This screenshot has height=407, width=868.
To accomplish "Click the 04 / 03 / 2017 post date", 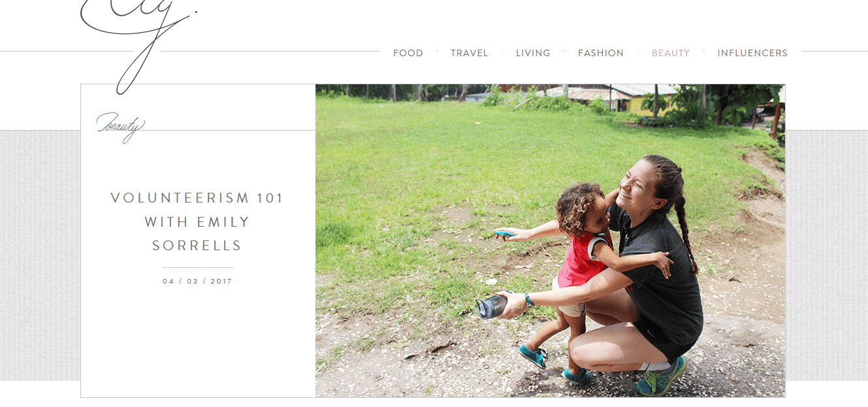I will click(197, 282).
